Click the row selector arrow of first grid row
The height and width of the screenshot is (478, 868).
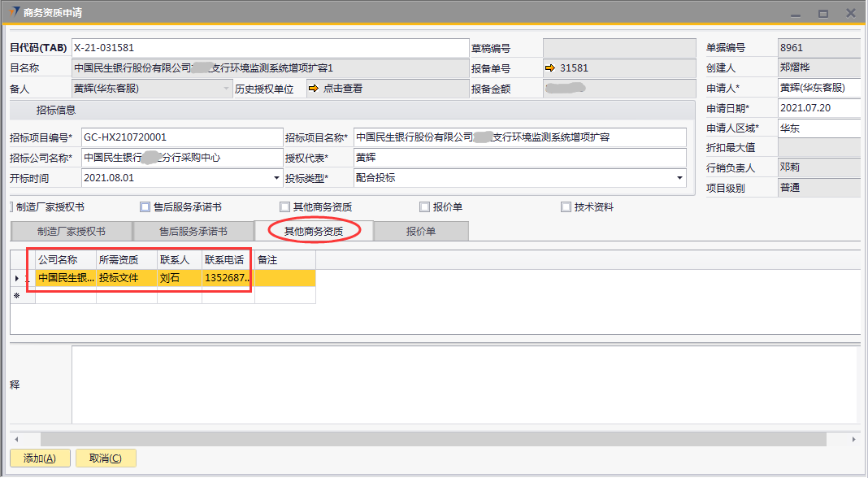(17, 278)
